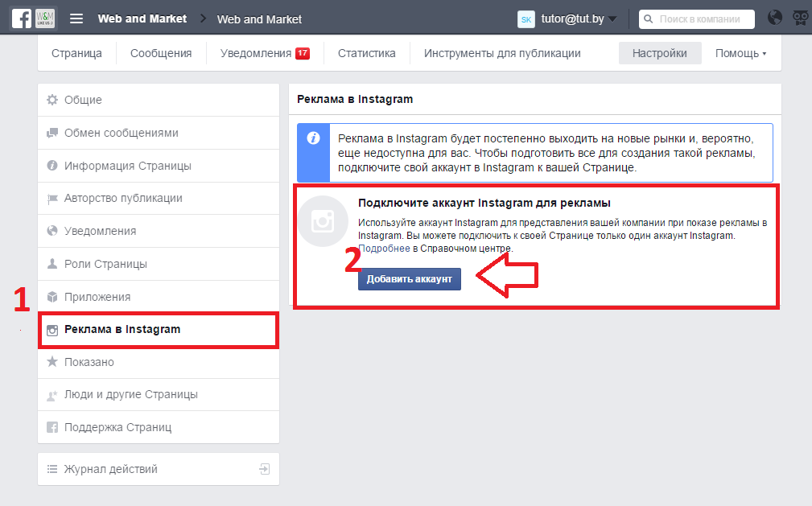Follow the Подробнее link

pos(384,249)
